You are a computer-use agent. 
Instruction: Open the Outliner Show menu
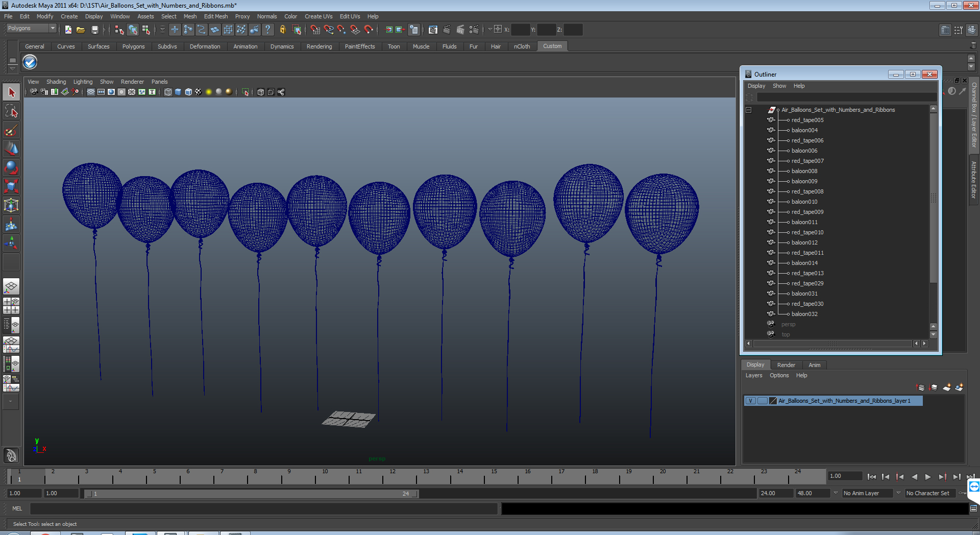click(779, 86)
